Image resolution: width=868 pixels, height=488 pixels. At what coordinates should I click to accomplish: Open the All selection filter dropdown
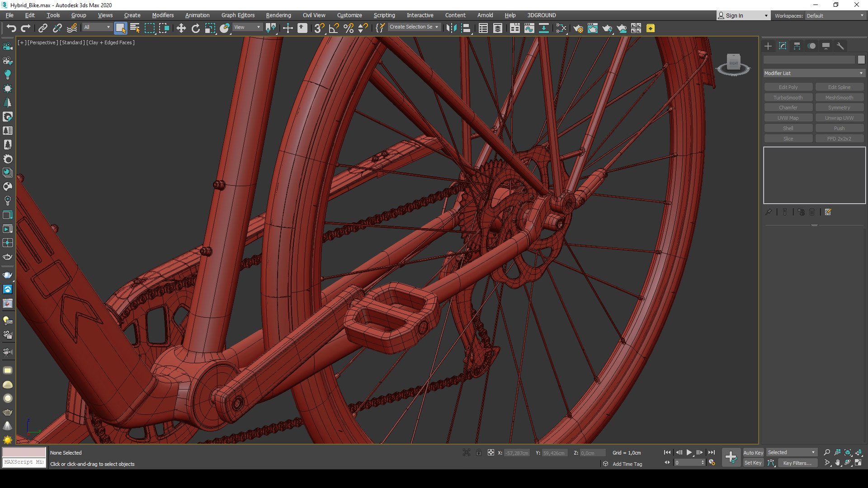97,27
